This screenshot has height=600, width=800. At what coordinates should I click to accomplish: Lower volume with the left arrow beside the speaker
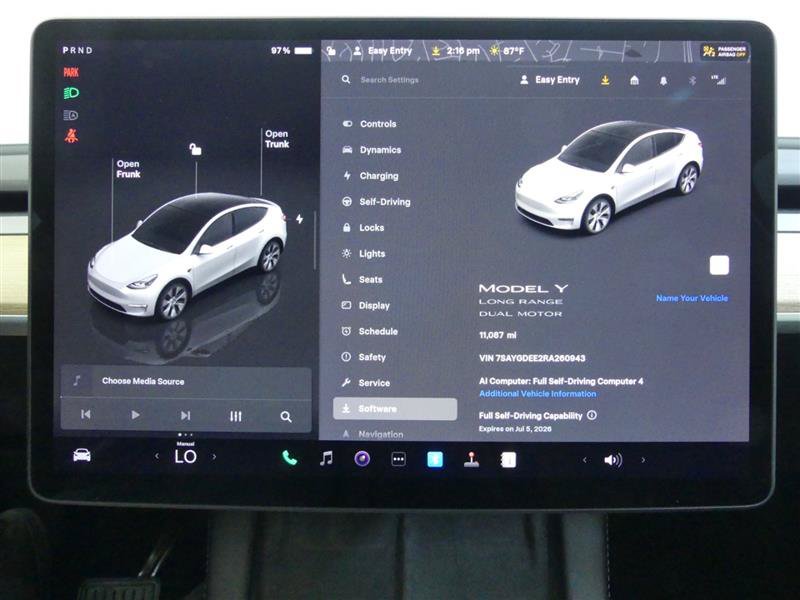[585, 460]
